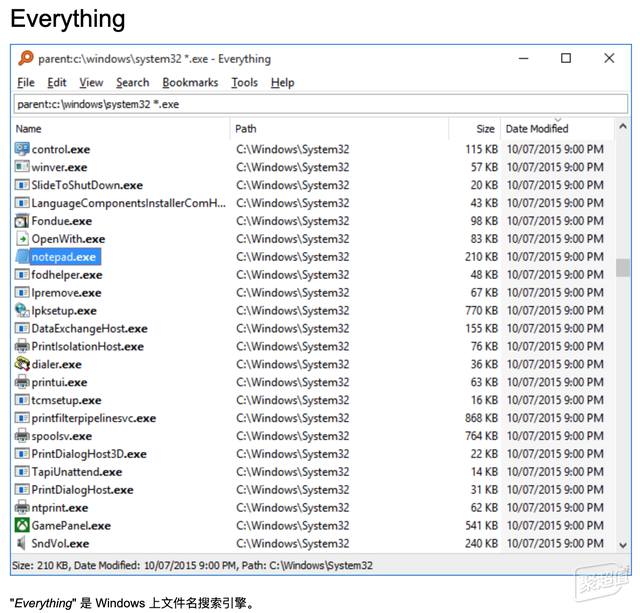
Task: Click the ntprint.exe printer icon
Action: (22, 508)
